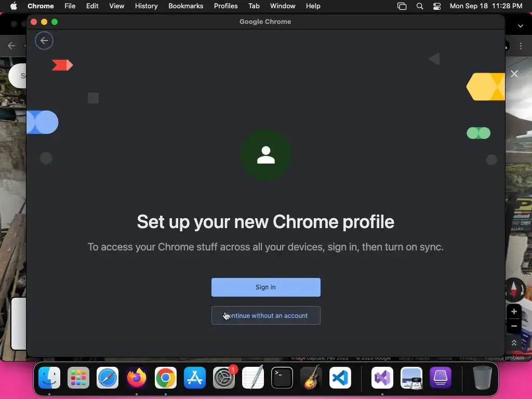
Task: Click the Street View compass
Action: point(514,290)
